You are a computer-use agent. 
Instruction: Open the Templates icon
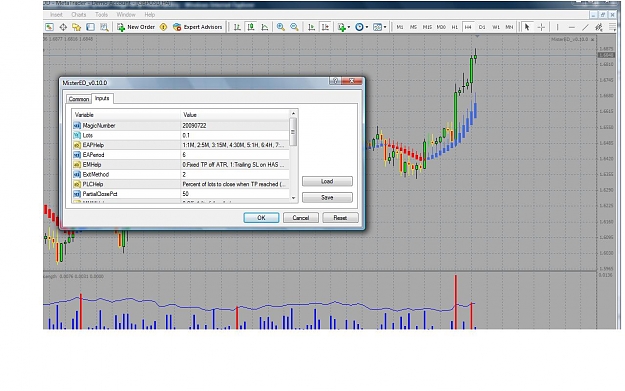click(377, 27)
